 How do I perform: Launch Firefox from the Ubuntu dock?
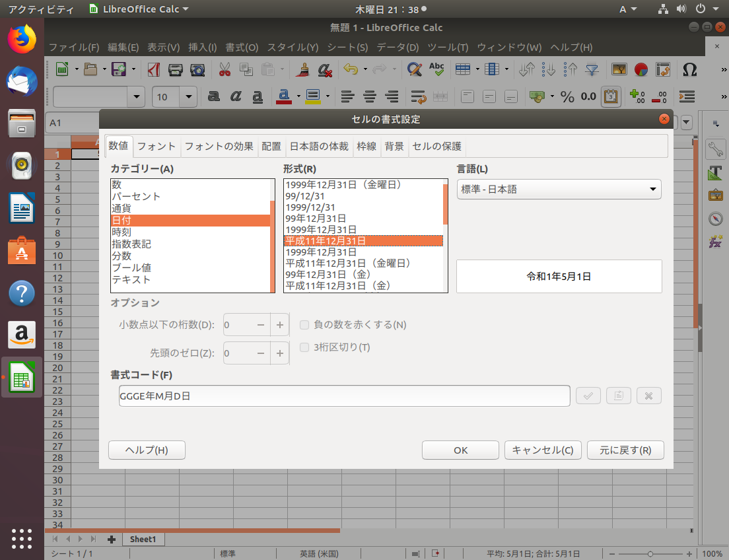coord(22,39)
